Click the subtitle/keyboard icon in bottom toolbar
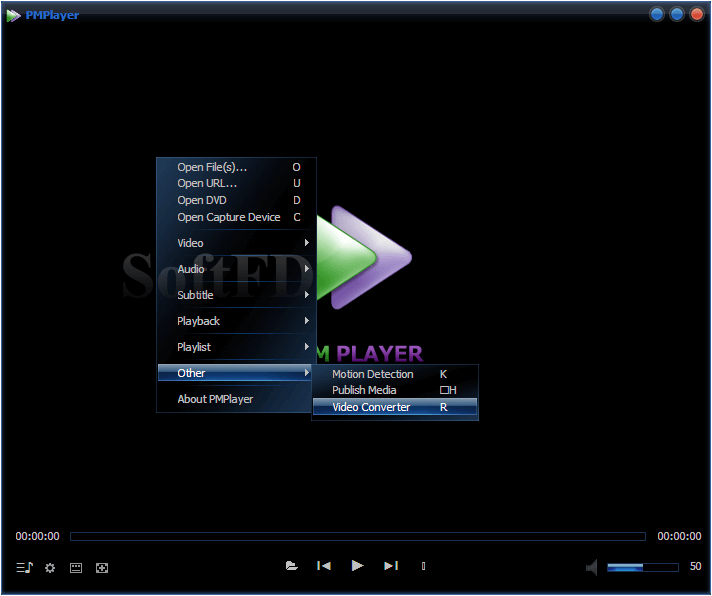 [76, 568]
